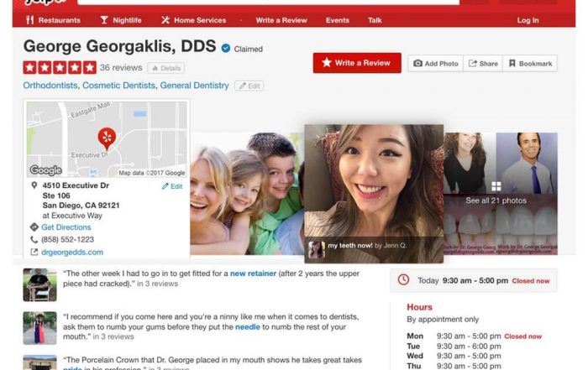
Task: Click the phone icon beside the number
Action: (x=34, y=240)
